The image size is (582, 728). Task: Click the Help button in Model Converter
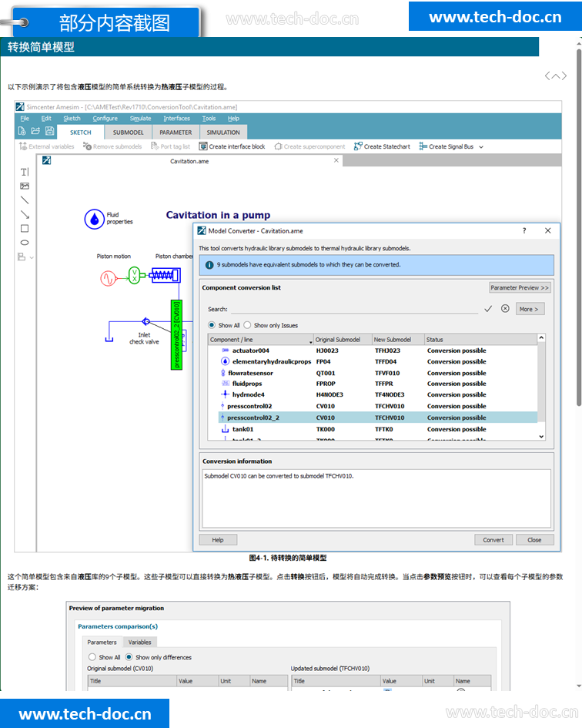point(218,540)
